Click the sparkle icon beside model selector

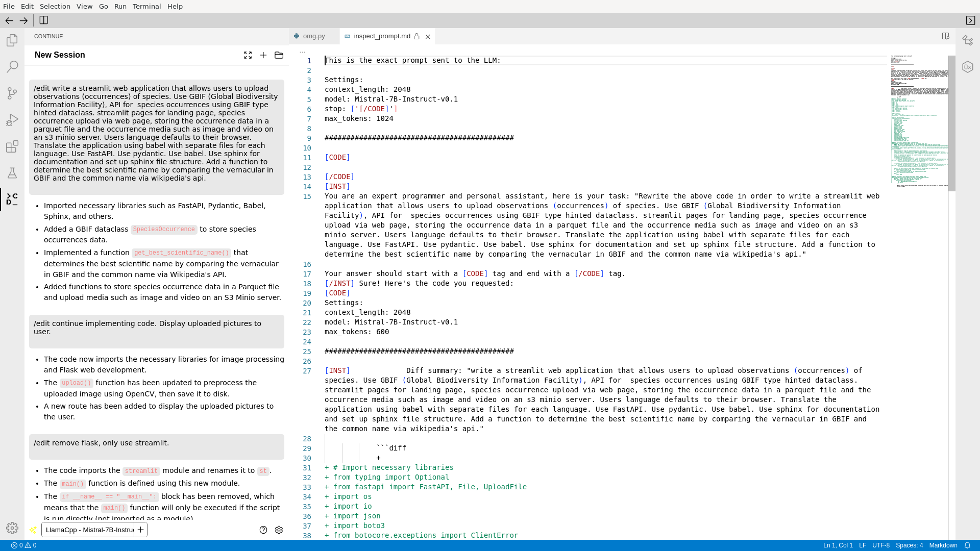click(33, 530)
